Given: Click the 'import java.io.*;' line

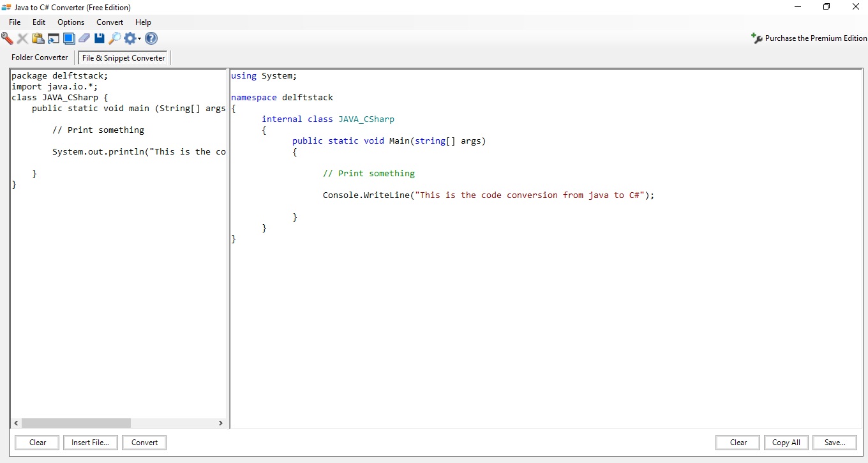Looking at the screenshot, I should click(x=55, y=86).
